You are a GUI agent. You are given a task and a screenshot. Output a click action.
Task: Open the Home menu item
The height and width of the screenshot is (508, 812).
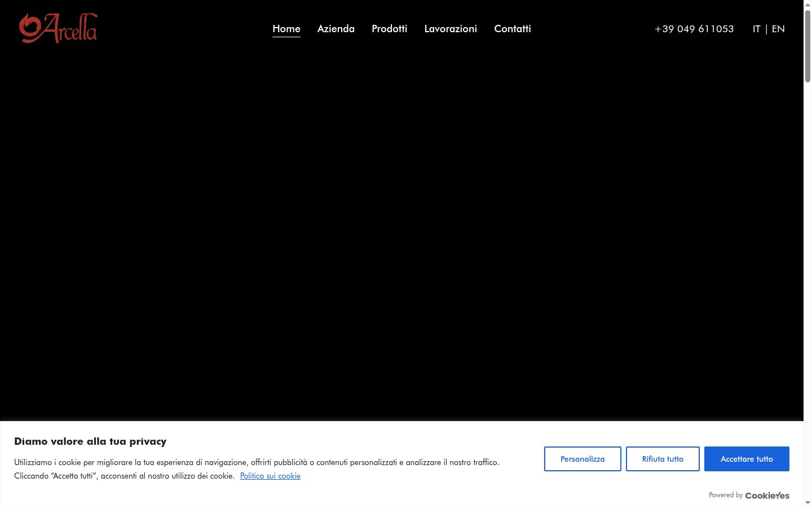286,29
